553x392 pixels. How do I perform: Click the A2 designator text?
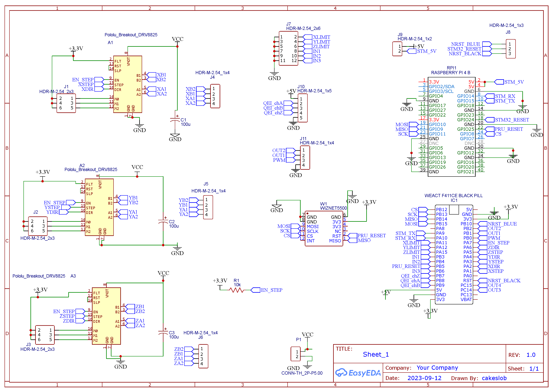tap(82, 166)
